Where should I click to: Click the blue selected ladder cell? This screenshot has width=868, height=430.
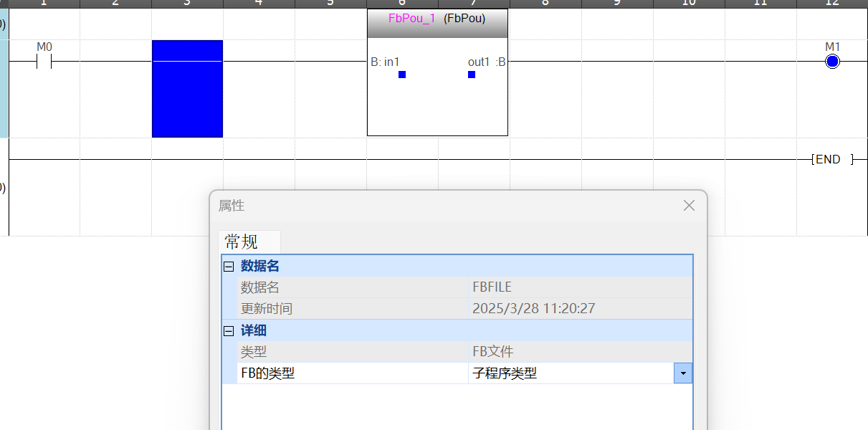(x=187, y=88)
